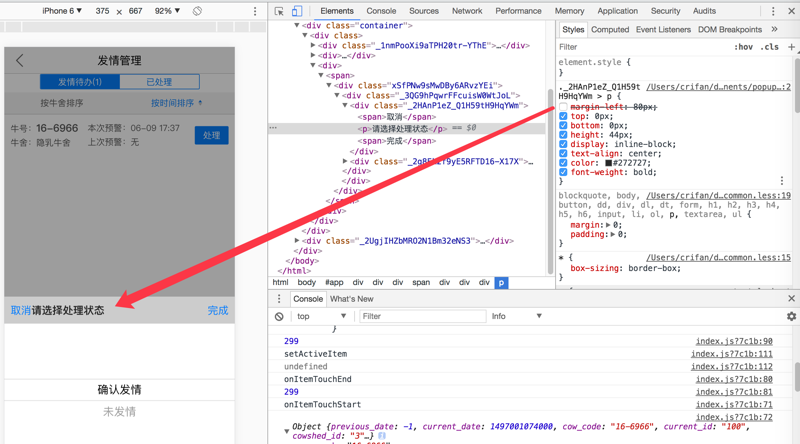Toggle the :hov element state button

pyautogui.click(x=743, y=47)
